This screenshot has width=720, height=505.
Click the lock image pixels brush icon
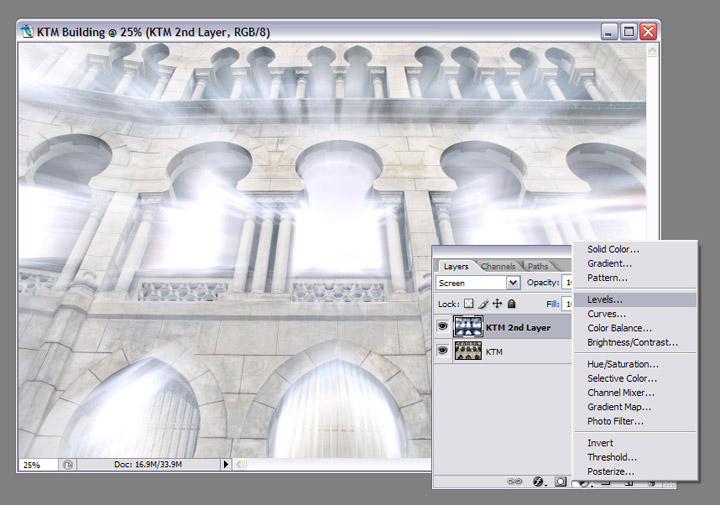484,303
